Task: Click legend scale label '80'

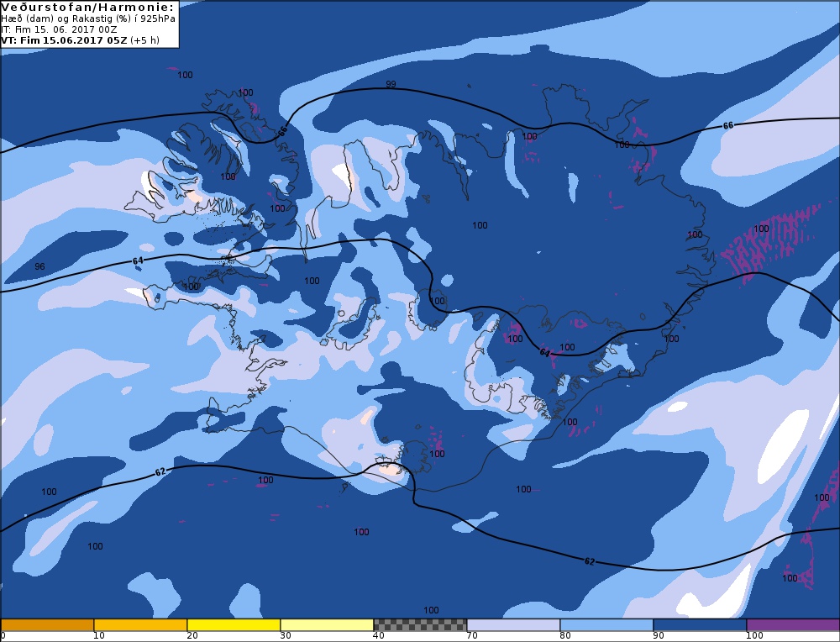Action: (564, 636)
